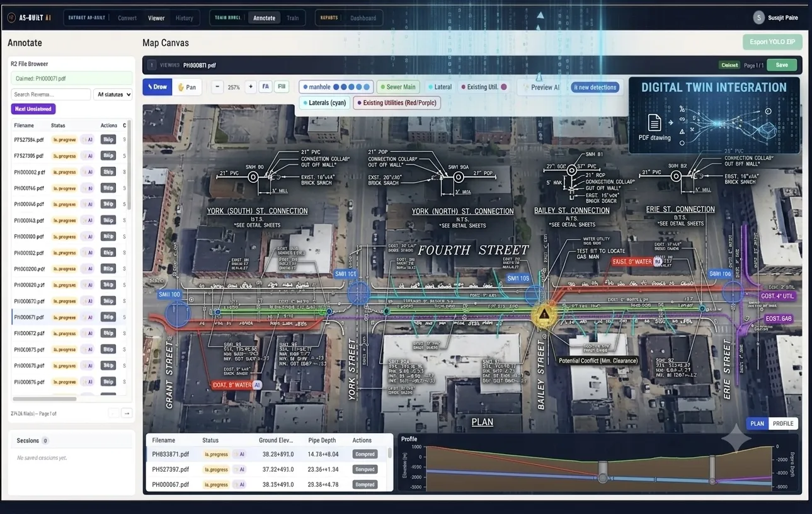Toggle the Laterals (cyan) legend chip
The image size is (812, 514).
324,103
